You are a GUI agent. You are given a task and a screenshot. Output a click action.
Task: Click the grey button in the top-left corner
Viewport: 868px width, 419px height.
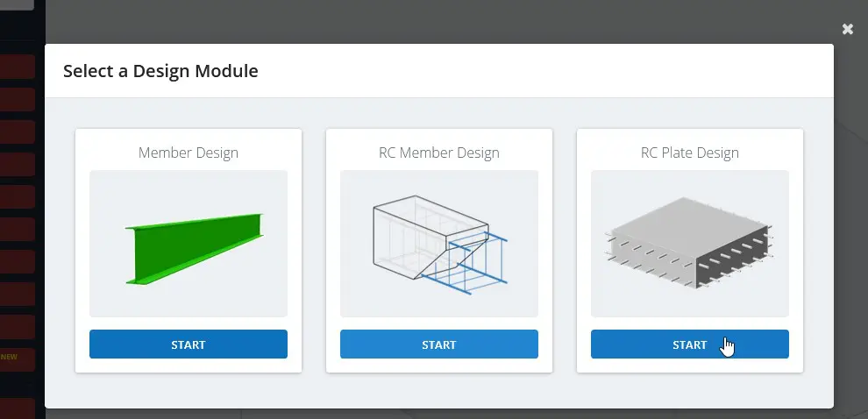click(x=16, y=4)
